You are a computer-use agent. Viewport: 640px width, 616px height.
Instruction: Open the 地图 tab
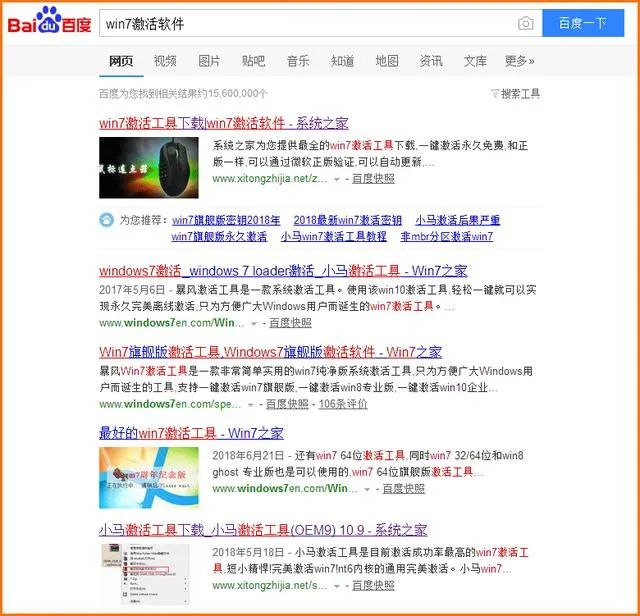click(387, 61)
